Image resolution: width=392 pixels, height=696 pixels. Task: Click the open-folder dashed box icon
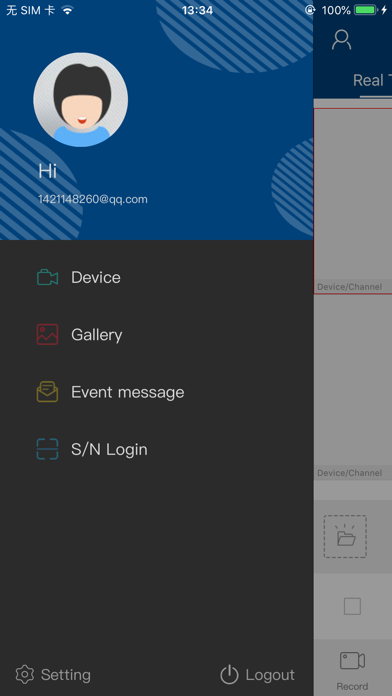tap(345, 536)
